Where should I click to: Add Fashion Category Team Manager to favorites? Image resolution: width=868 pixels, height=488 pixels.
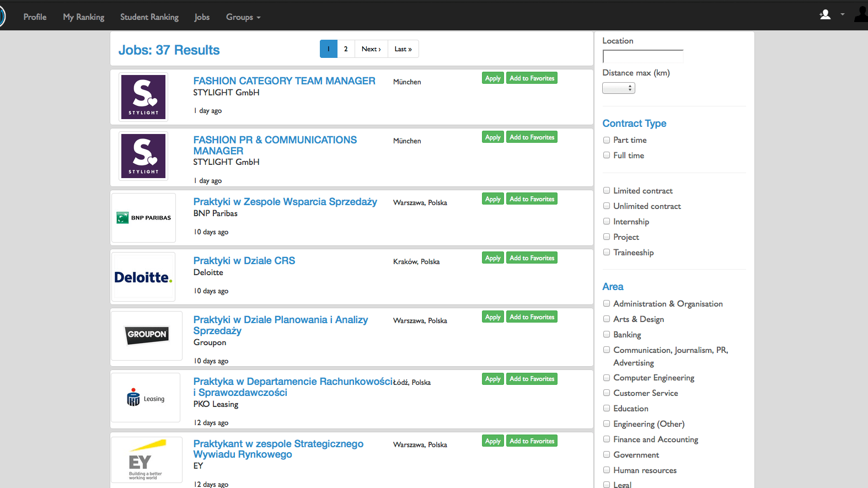point(532,78)
